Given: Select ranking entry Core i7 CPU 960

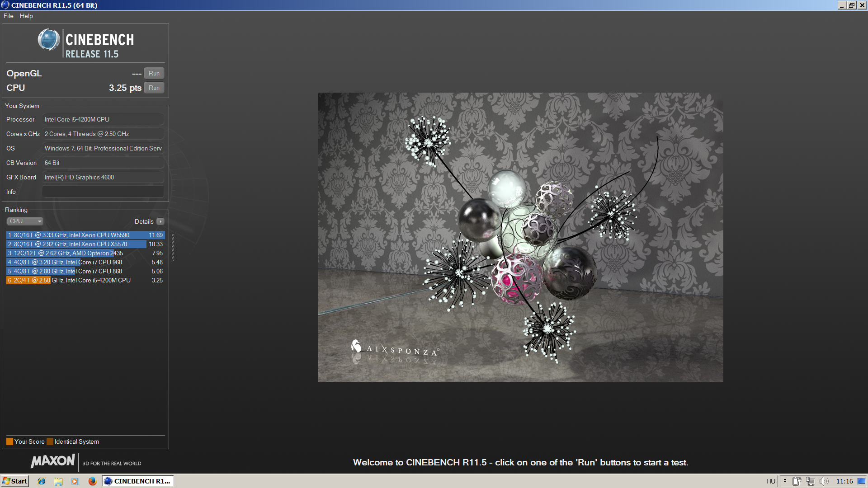Looking at the screenshot, I should (85, 262).
